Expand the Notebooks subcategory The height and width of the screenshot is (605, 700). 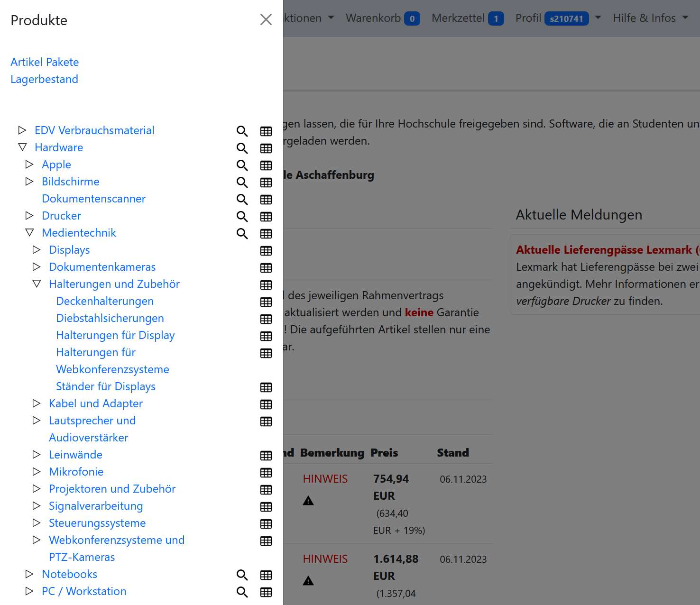[x=29, y=574]
